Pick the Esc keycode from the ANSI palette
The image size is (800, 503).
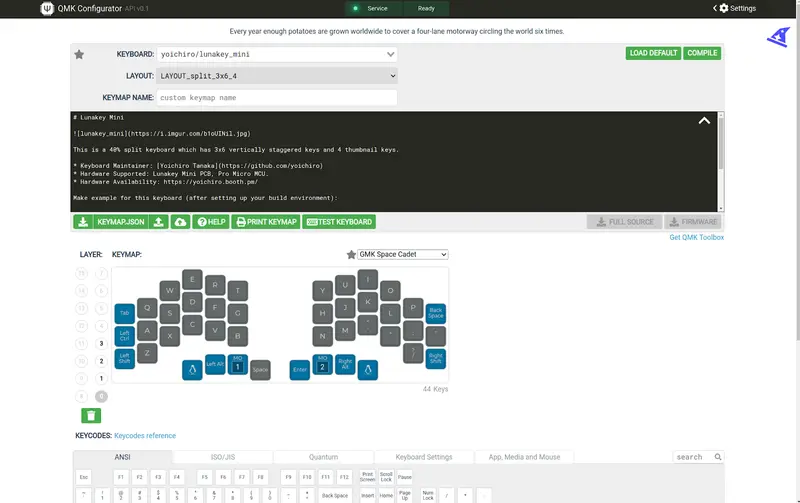(84, 477)
